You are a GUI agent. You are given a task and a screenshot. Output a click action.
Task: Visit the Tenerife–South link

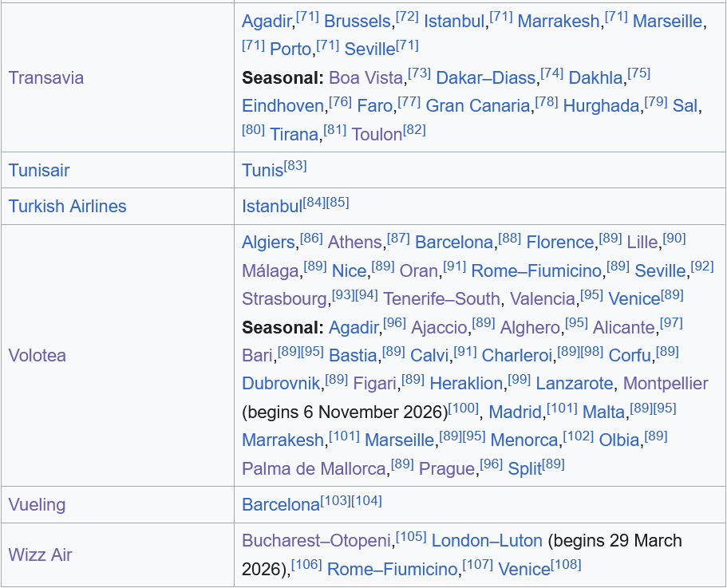[x=441, y=298]
